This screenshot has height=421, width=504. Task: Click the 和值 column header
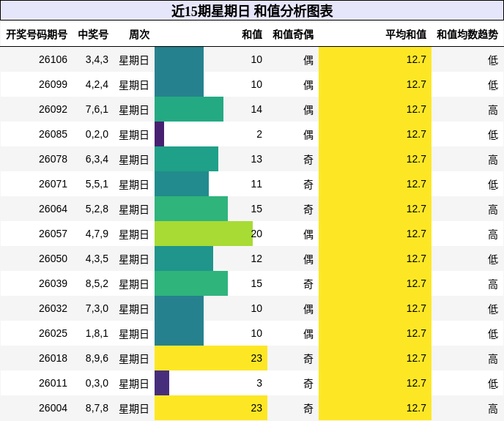[x=252, y=34]
